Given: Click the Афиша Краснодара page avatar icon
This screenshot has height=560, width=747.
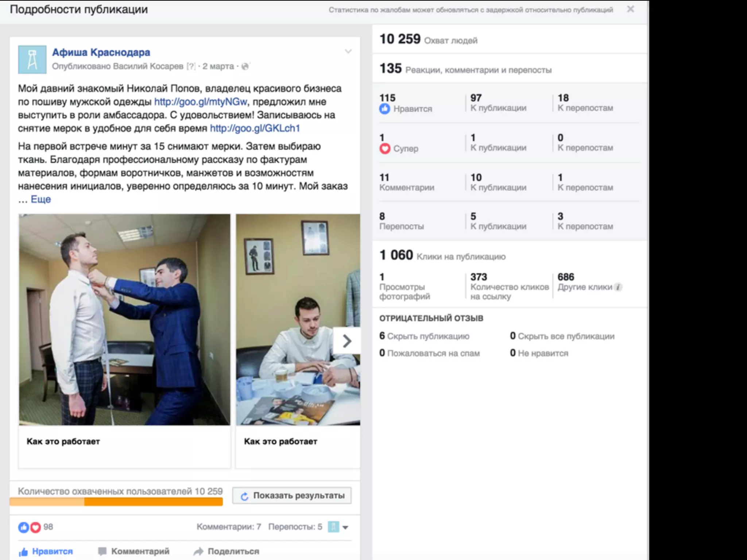Looking at the screenshot, I should pyautogui.click(x=32, y=59).
